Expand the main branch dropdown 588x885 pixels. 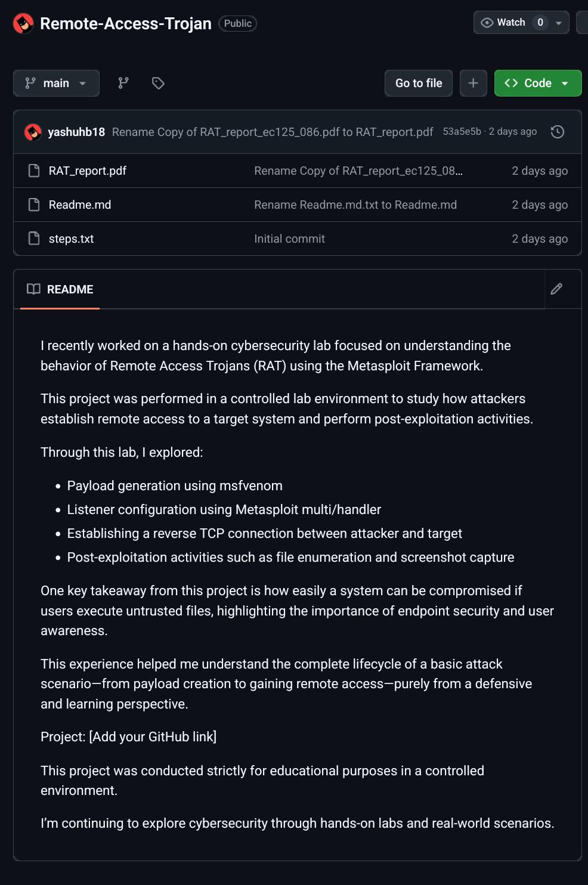(56, 83)
